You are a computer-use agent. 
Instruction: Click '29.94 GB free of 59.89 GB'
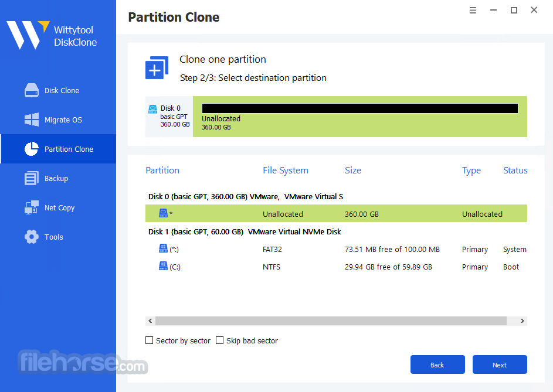[x=388, y=267]
